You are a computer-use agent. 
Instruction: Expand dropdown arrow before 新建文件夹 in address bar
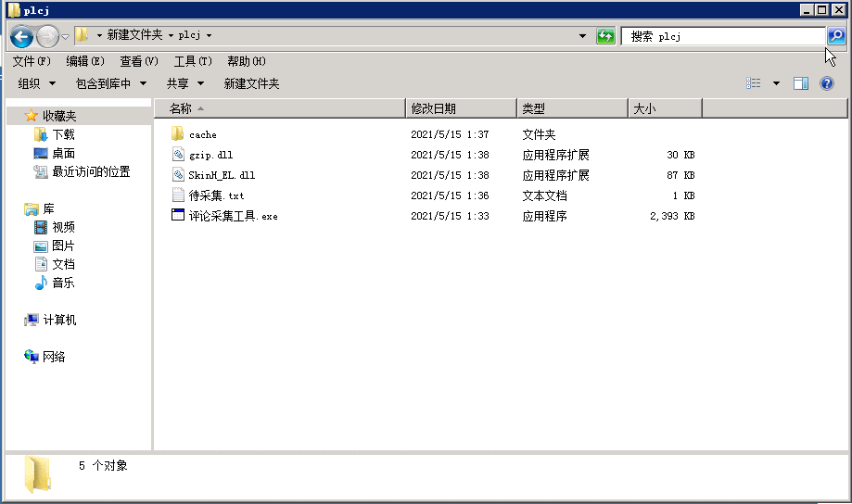[99, 36]
